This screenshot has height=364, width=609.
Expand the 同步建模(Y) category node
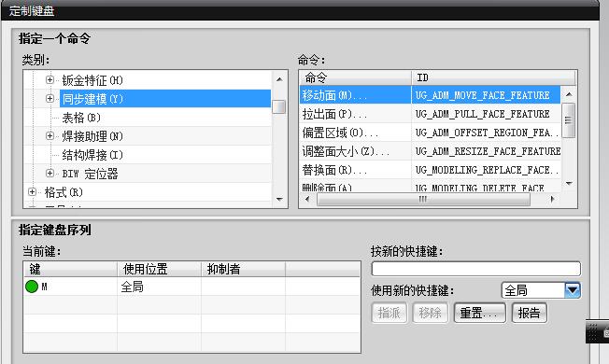coord(50,99)
